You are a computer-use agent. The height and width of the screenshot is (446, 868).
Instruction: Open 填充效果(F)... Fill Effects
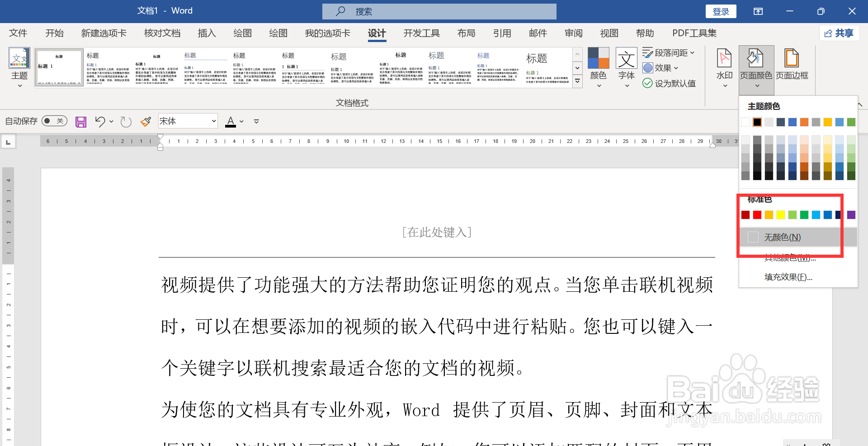[798, 277]
